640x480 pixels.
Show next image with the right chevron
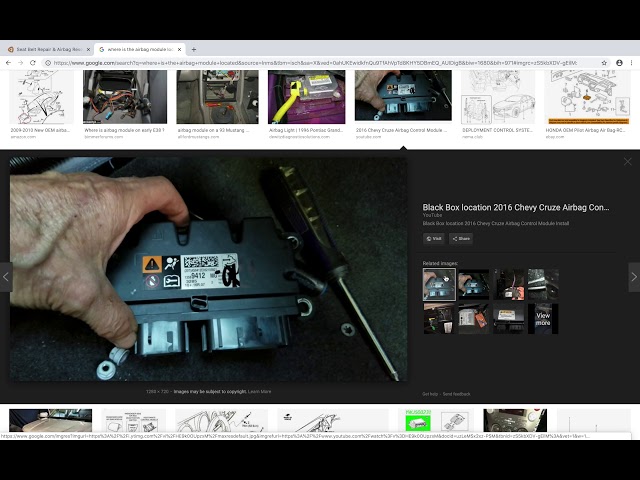click(x=634, y=277)
